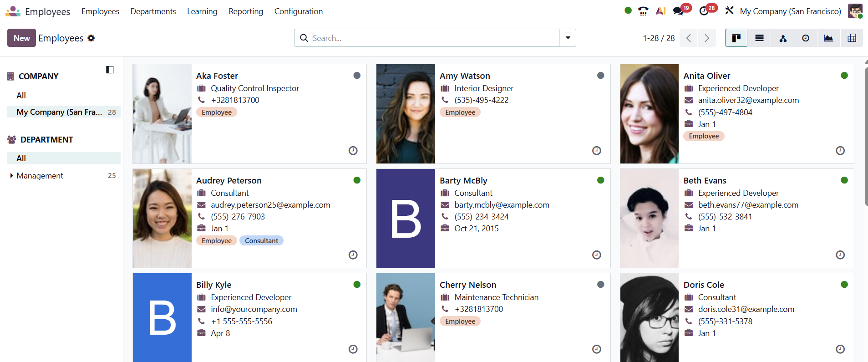Open the conversations messages icon
The image size is (868, 362).
point(678,11)
